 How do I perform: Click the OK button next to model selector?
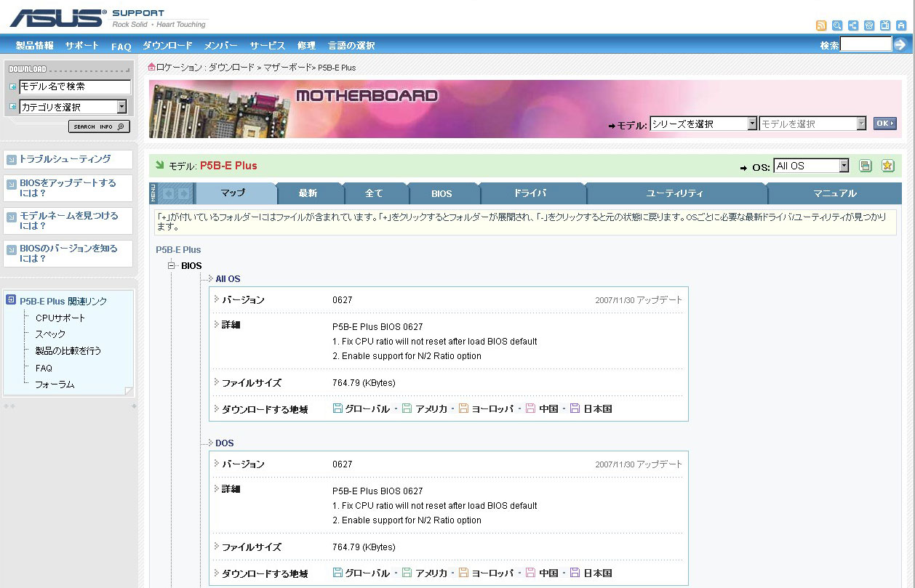(x=884, y=124)
